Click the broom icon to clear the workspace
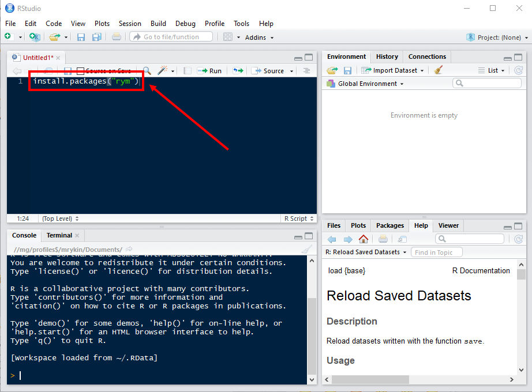532x392 pixels. click(x=439, y=70)
